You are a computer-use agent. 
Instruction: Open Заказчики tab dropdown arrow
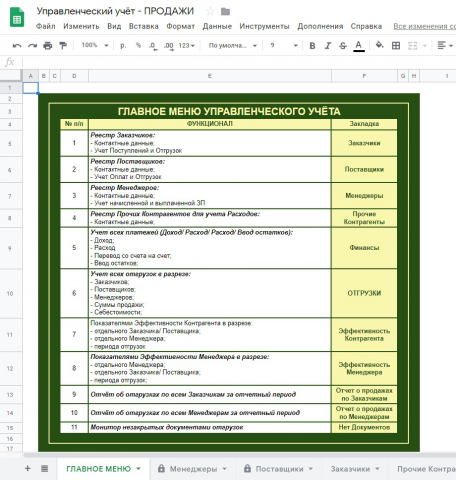377,469
